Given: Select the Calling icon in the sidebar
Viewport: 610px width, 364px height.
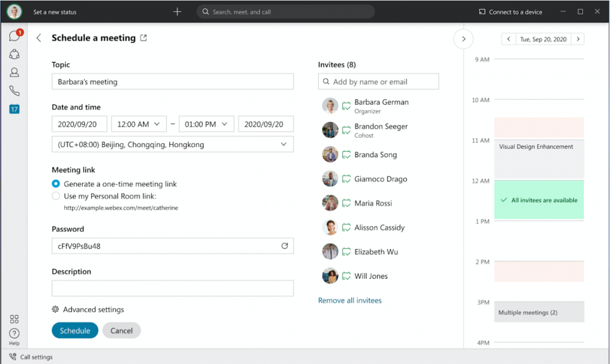Looking at the screenshot, I should (x=14, y=91).
